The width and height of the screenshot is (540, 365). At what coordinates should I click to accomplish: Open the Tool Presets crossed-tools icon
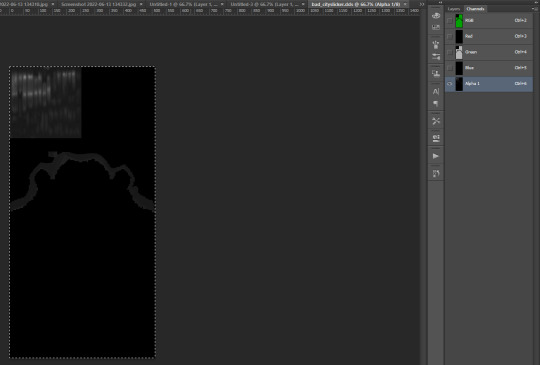click(x=436, y=121)
